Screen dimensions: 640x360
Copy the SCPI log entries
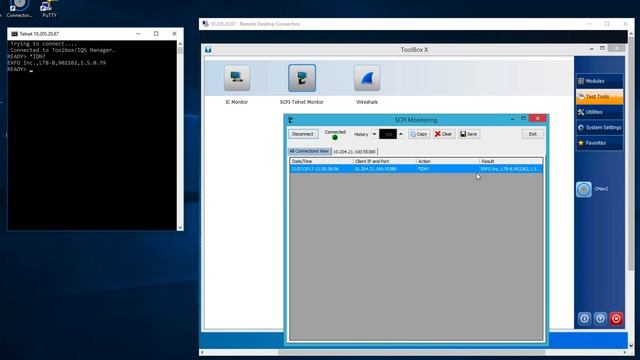[x=419, y=134]
